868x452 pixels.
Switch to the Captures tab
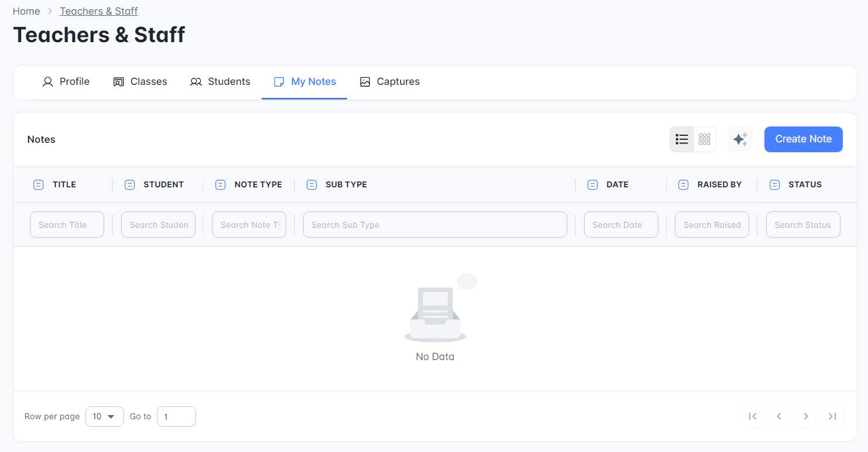point(390,81)
